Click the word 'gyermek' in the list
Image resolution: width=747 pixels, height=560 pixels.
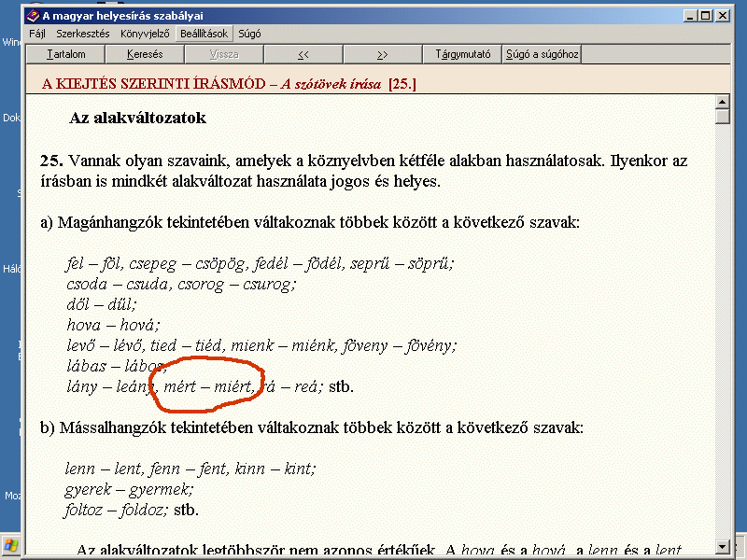161,490
